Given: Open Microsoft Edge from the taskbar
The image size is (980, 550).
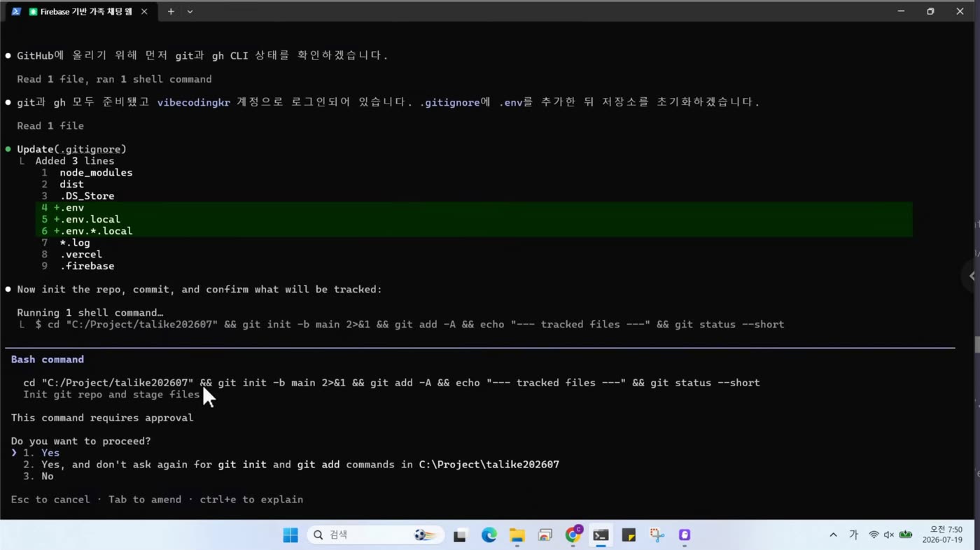Looking at the screenshot, I should point(489,535).
